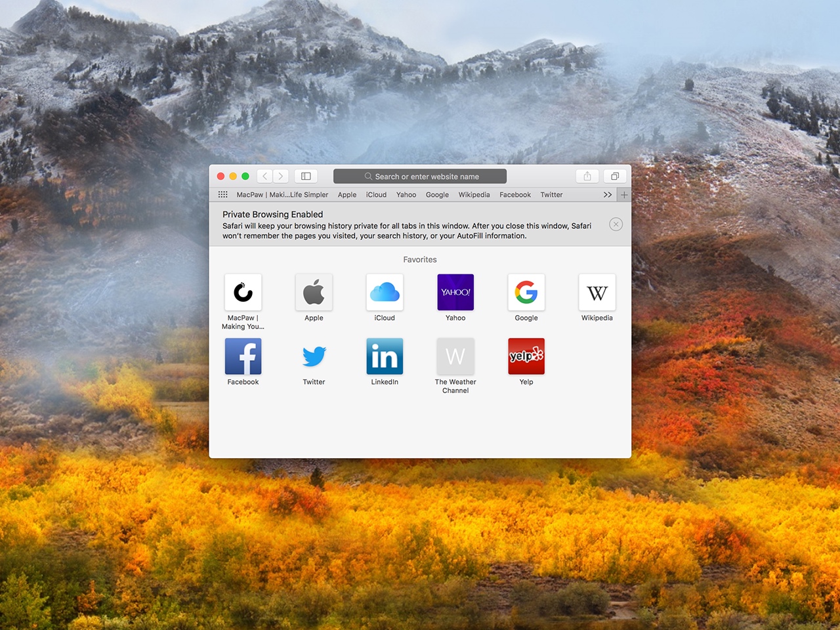The height and width of the screenshot is (630, 840).
Task: Open the Apple favorite
Action: pyautogui.click(x=314, y=292)
